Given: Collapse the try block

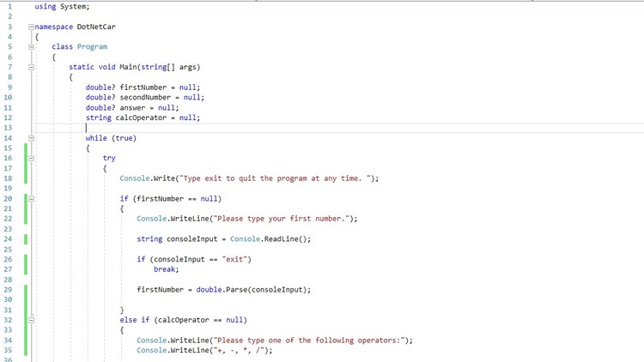Looking at the screenshot, I should (x=31, y=158).
